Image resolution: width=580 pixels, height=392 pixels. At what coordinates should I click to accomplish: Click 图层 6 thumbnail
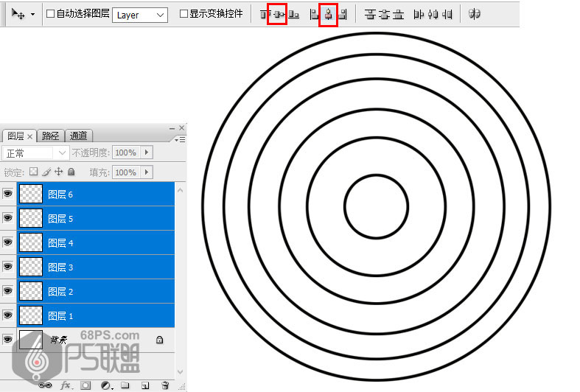click(x=31, y=194)
